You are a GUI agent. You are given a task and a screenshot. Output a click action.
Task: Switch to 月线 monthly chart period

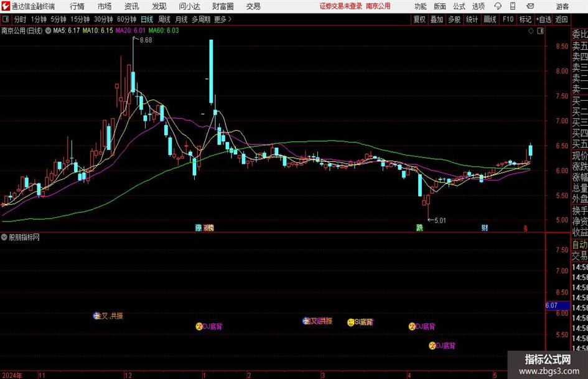[x=181, y=19]
